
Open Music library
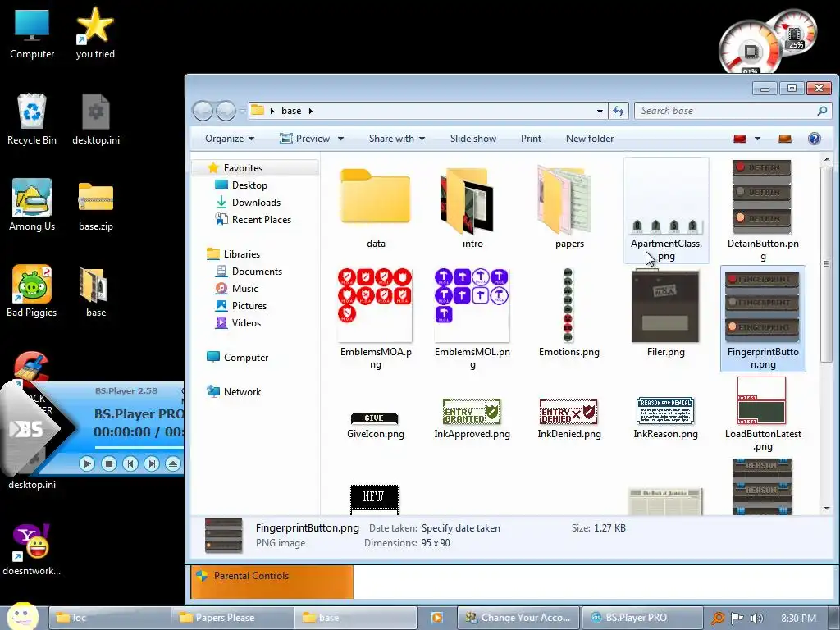click(x=244, y=289)
